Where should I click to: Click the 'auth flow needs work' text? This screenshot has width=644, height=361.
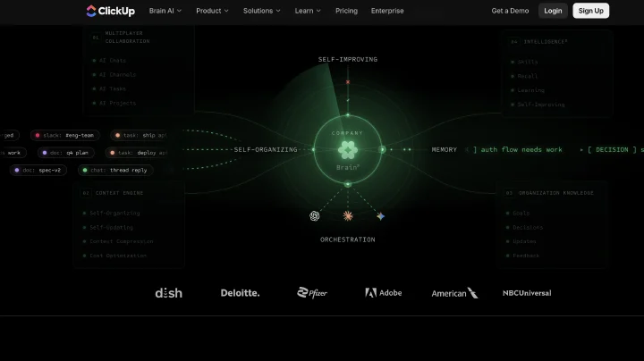coord(521,150)
